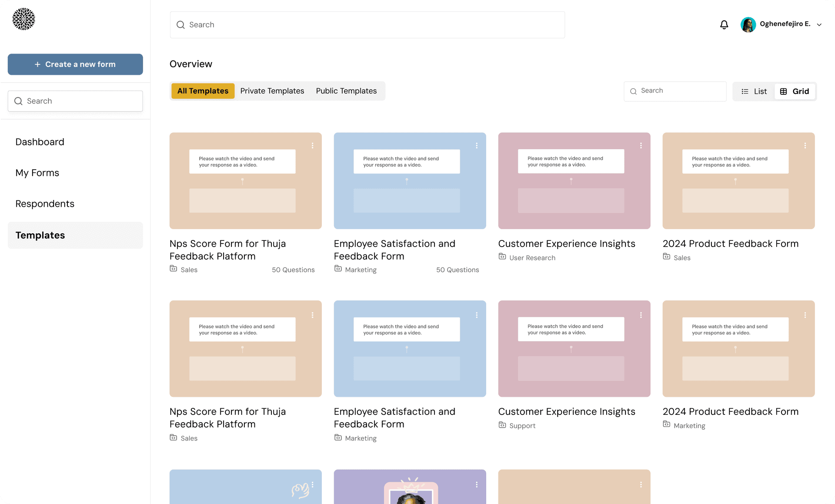Open Sales 2024 Product Feedback thumbnail
The image size is (835, 504).
point(739,181)
